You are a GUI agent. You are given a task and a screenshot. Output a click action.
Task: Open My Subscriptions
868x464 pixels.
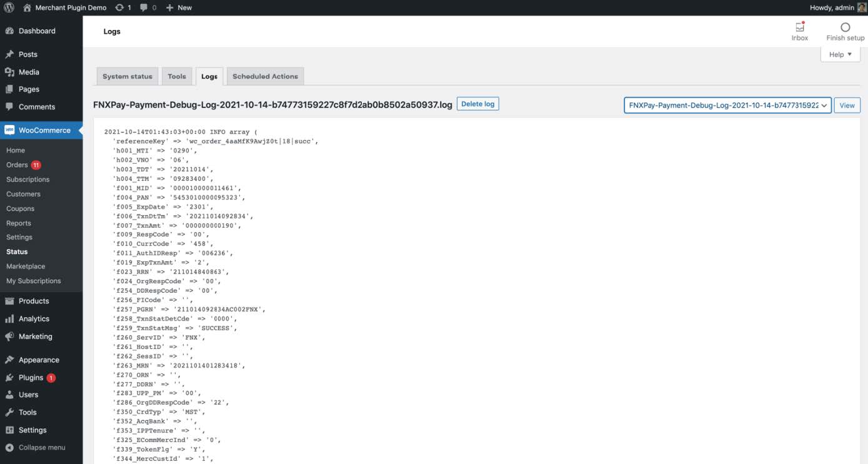tap(34, 281)
